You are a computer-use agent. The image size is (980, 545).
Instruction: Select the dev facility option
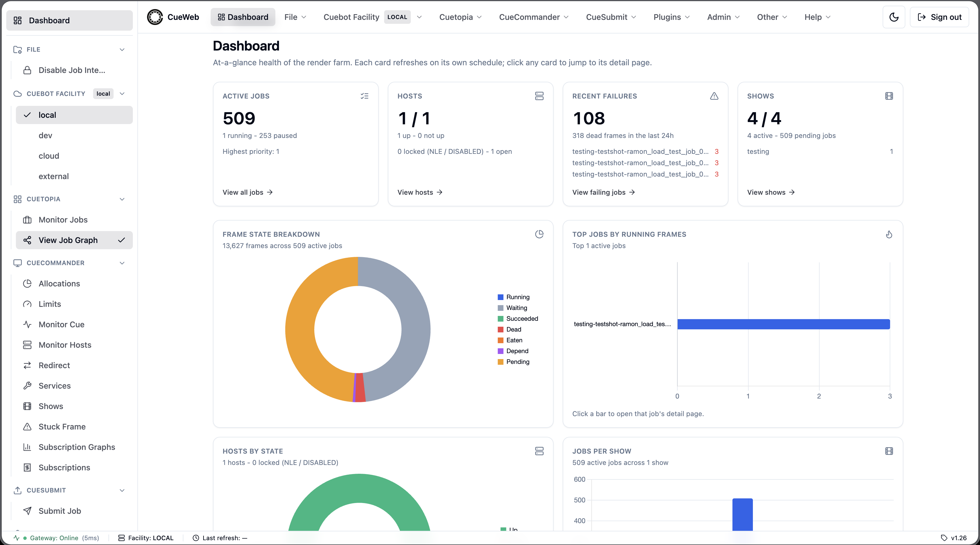click(74, 135)
